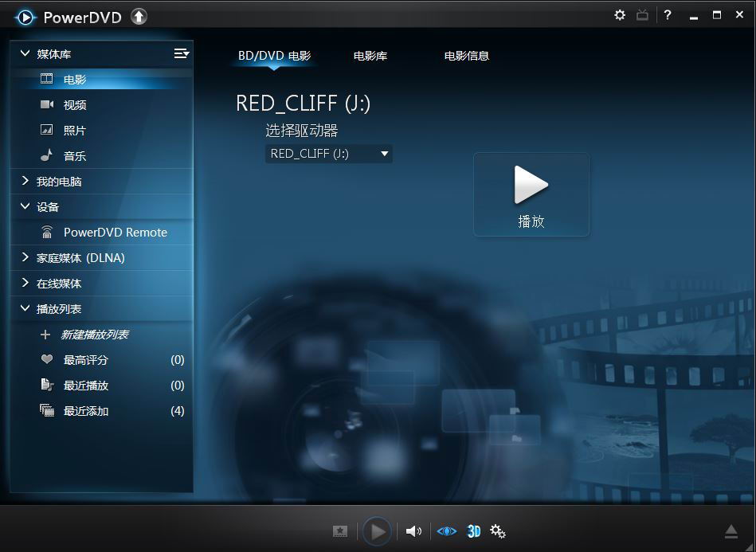Expand the 我的电脑 section

25,182
